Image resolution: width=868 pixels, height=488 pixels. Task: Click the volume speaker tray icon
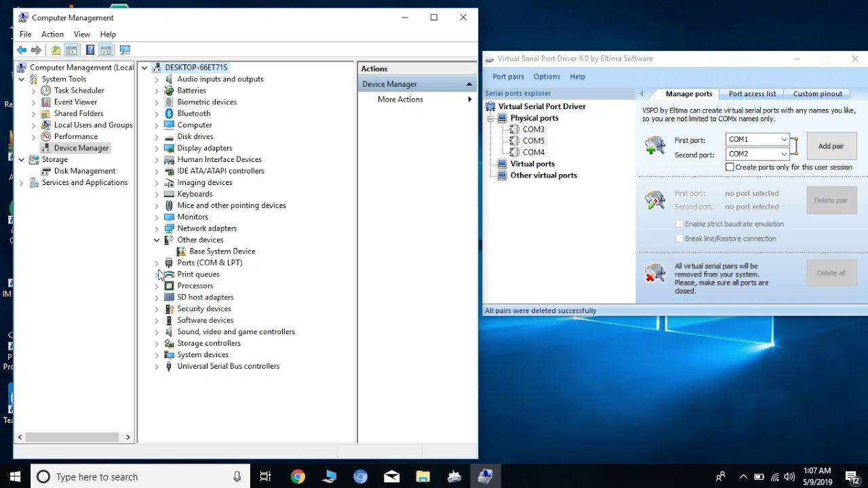click(791, 476)
